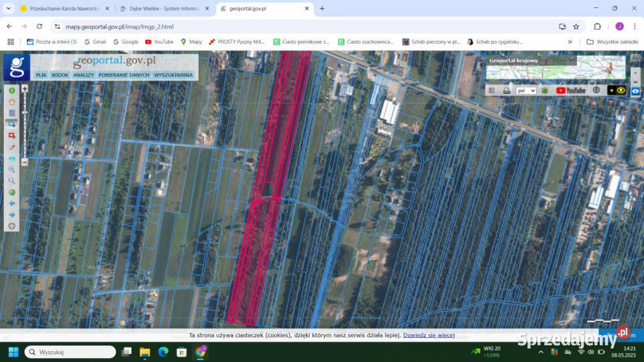This screenshot has width=644, height=362.
Task: Click the green info icon in map toolbar
Action: [11, 90]
